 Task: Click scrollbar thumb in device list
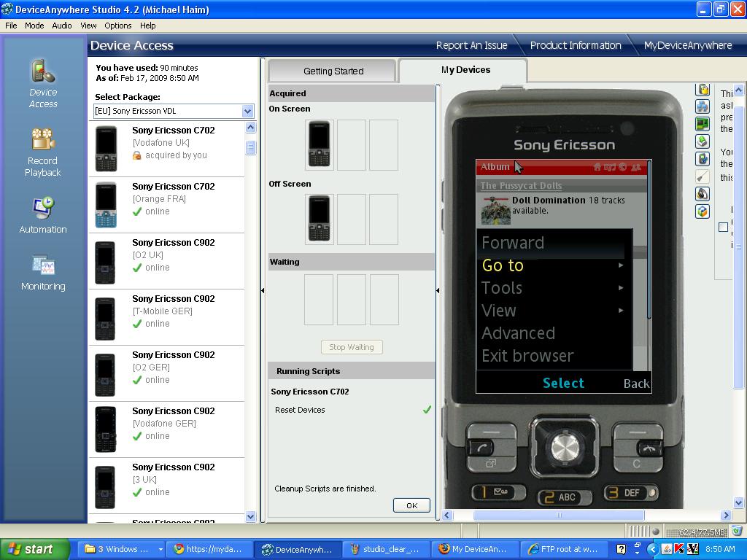point(251,147)
